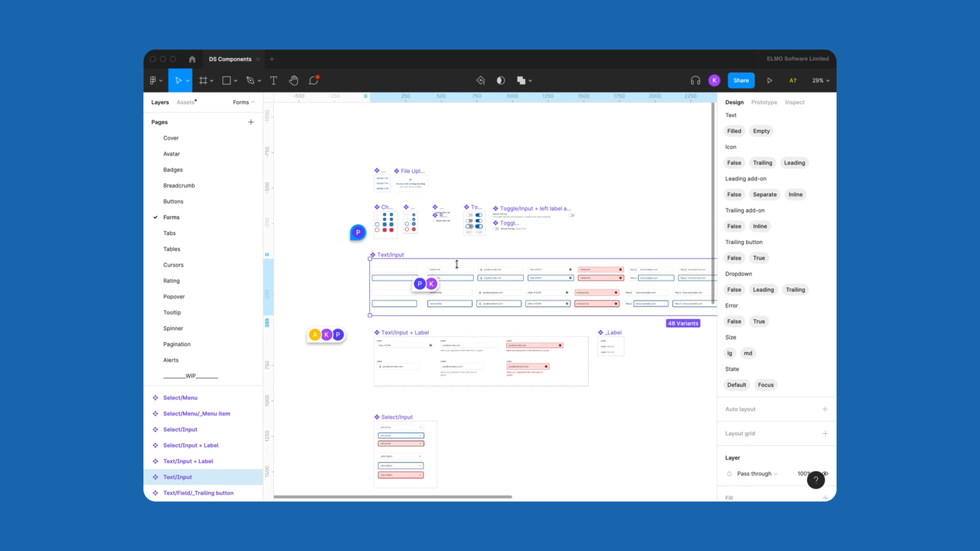Set State to Focus
Image resolution: width=980 pixels, height=551 pixels.
(766, 385)
